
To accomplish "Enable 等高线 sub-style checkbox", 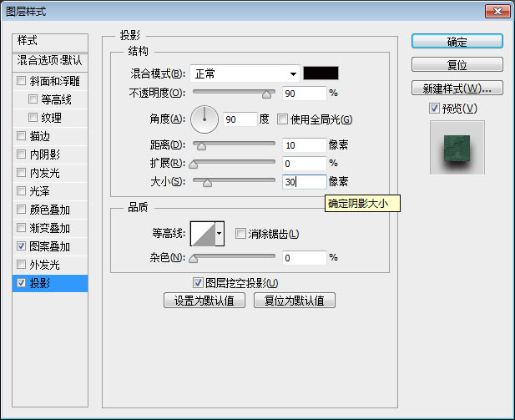I will [33, 99].
